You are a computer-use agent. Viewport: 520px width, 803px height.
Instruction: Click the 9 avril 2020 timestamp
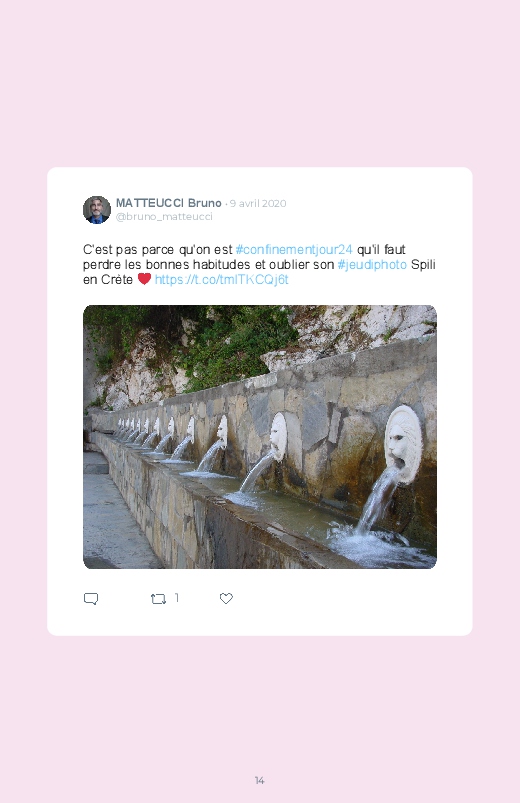tap(258, 203)
